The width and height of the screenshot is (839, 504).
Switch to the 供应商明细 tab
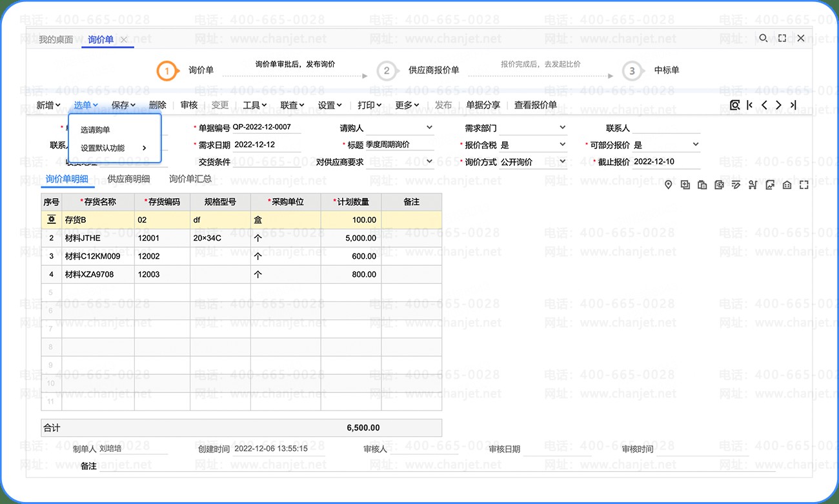pos(128,179)
